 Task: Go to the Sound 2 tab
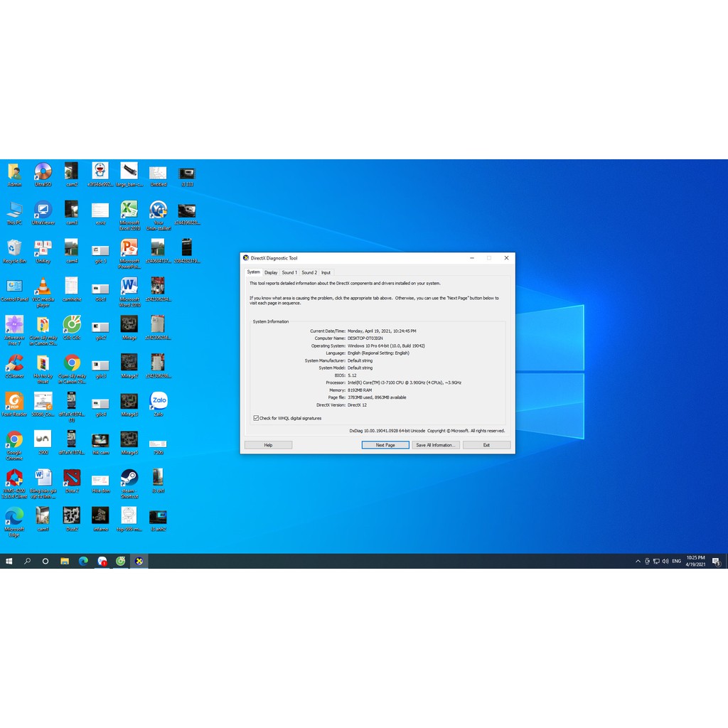(x=309, y=273)
